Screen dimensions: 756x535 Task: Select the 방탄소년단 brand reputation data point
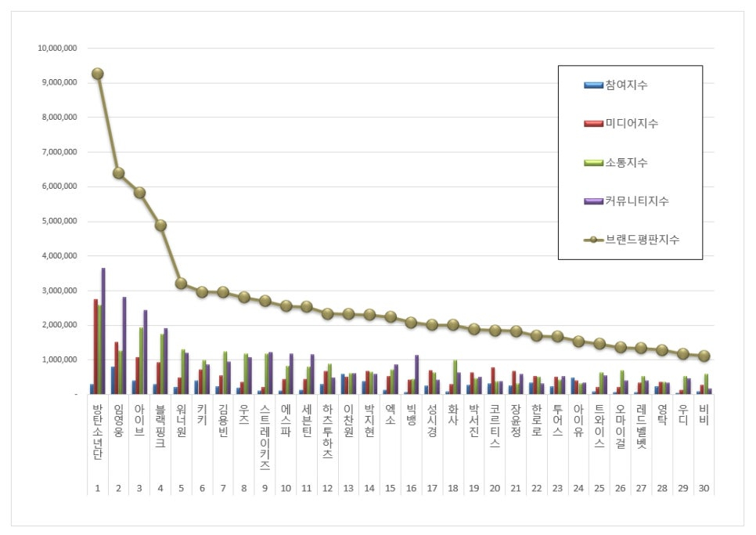97,74
